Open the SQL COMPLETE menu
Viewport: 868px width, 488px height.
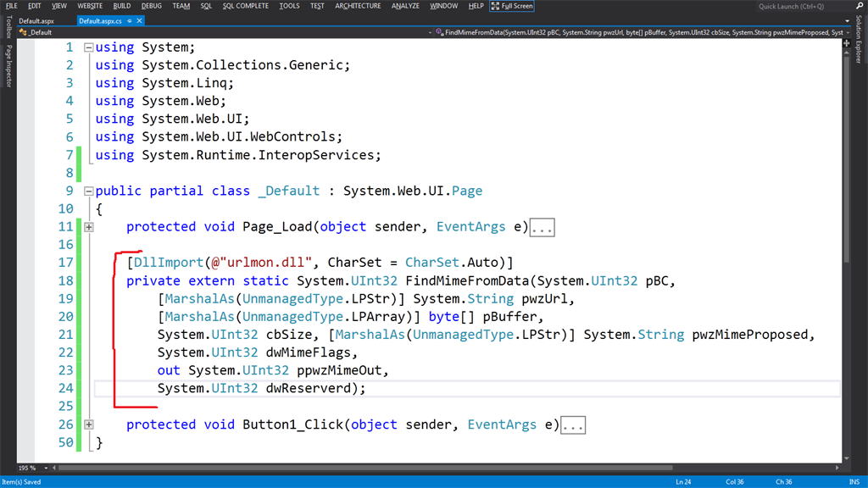click(x=245, y=6)
